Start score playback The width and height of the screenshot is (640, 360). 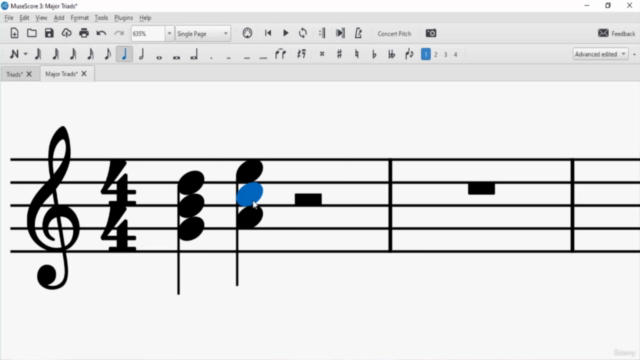pyautogui.click(x=285, y=33)
